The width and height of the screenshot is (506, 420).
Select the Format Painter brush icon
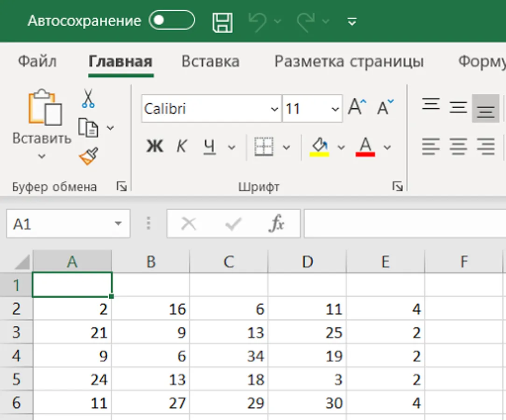tap(88, 157)
